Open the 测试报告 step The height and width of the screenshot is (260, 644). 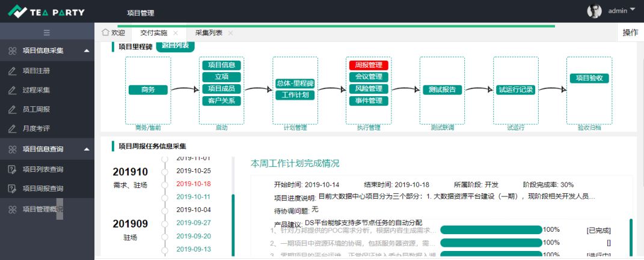click(x=443, y=90)
